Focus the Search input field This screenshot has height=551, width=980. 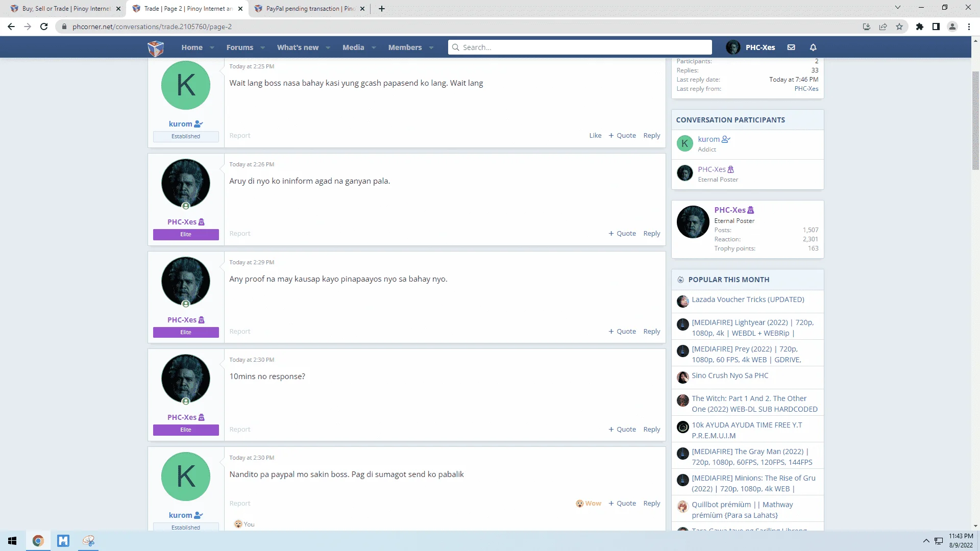click(x=580, y=47)
